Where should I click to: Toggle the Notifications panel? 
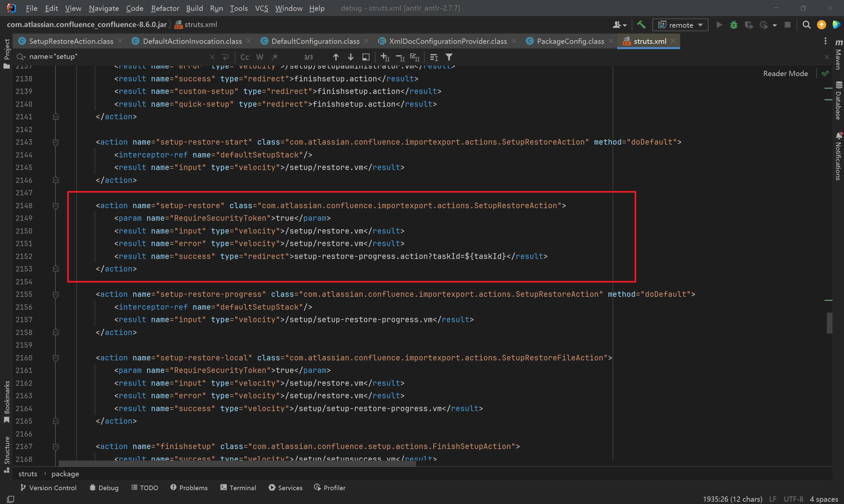[839, 156]
